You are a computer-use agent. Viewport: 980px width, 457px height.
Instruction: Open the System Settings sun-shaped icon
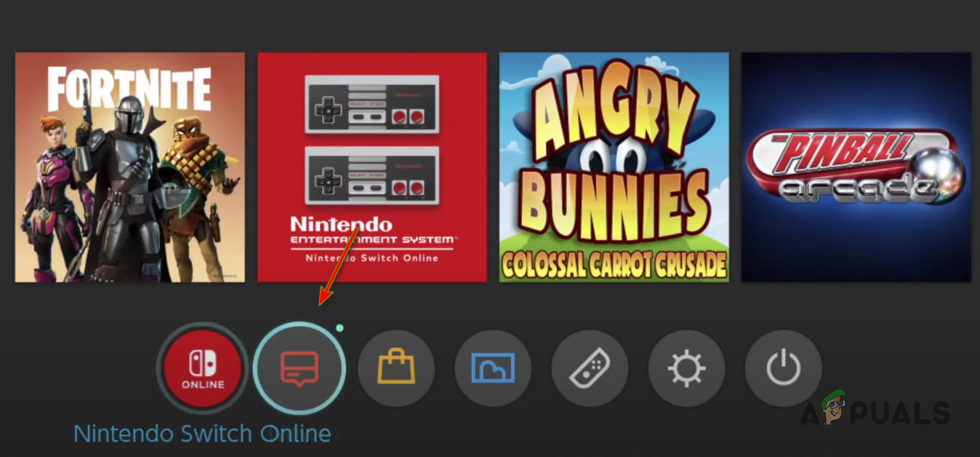pyautogui.click(x=686, y=368)
